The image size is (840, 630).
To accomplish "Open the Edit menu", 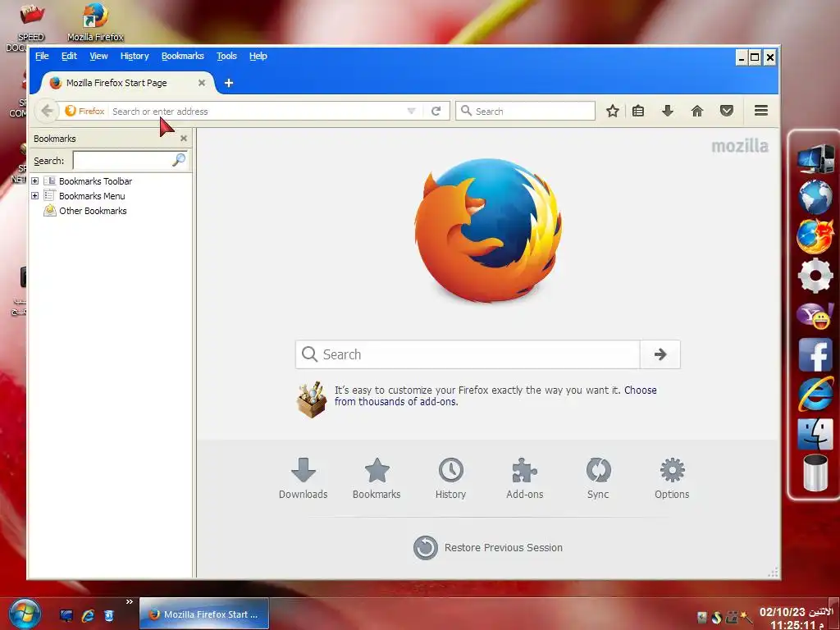I will [69, 56].
